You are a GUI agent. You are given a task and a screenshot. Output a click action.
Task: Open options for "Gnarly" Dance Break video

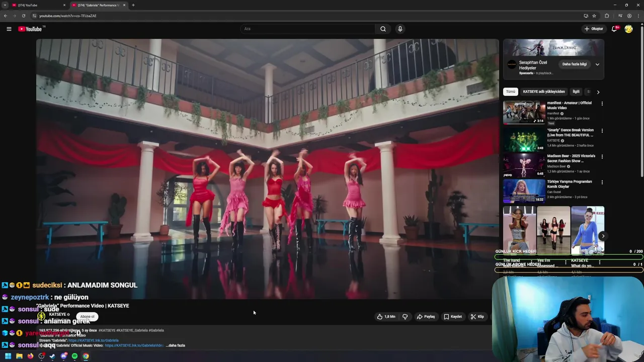pyautogui.click(x=602, y=131)
